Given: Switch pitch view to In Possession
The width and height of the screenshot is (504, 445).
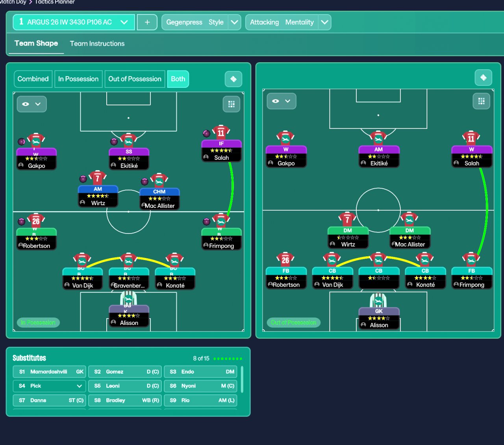Looking at the screenshot, I should point(78,79).
